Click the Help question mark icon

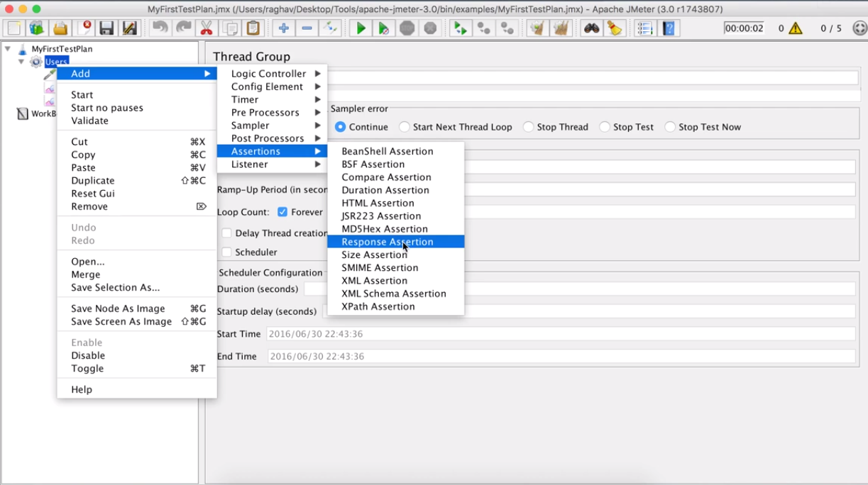point(669,28)
